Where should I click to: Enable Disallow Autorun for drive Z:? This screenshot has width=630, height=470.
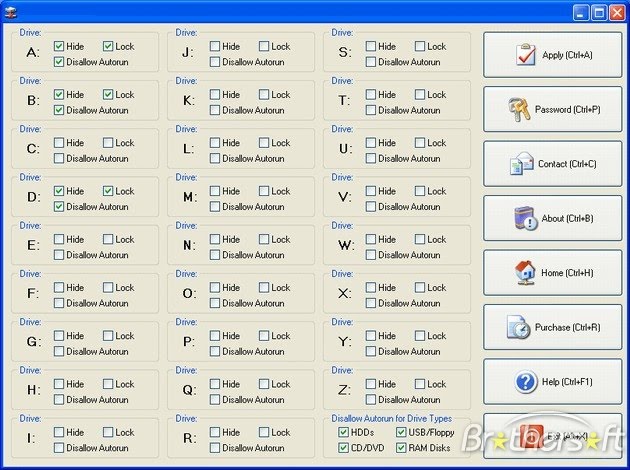coord(370,399)
